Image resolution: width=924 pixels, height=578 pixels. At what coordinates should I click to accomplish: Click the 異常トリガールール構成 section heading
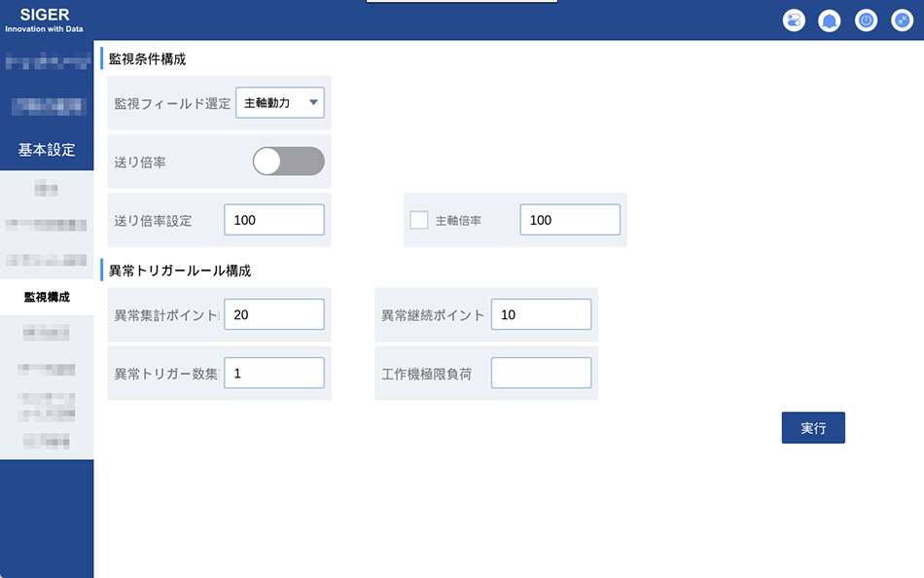[x=180, y=271]
